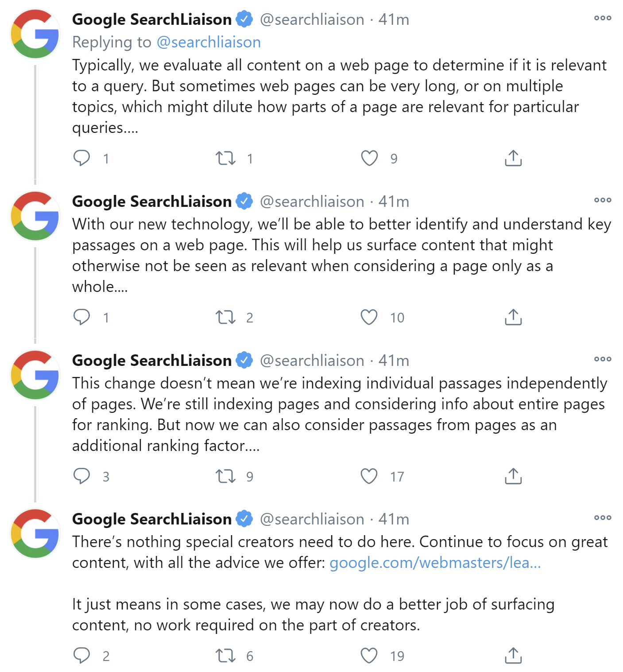Click the @searchliaison link in Replying to
Screen dimensions: 623x672
(x=209, y=42)
